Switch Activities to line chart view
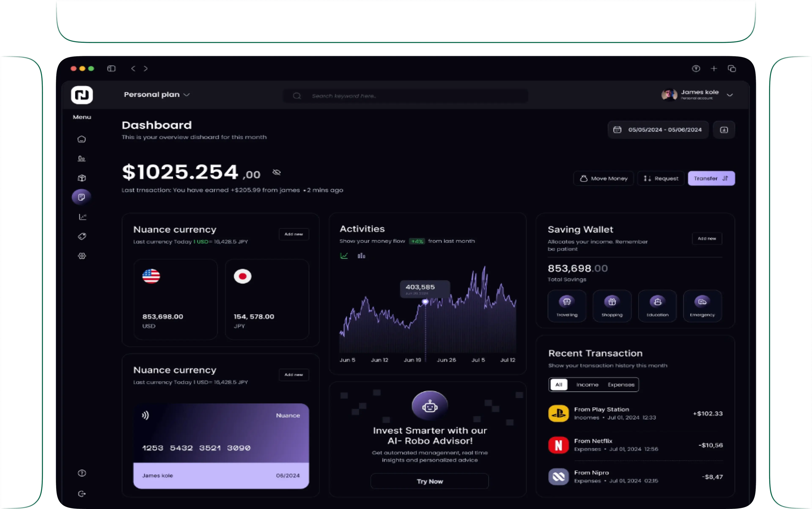Screen dimensions: 812x509 point(344,256)
